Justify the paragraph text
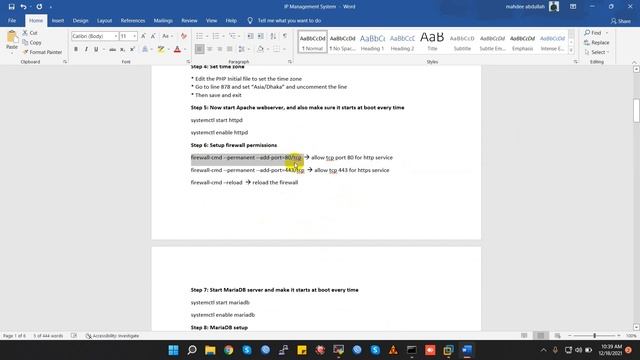Image resolution: width=640 pixels, height=360 pixels. [x=229, y=49]
